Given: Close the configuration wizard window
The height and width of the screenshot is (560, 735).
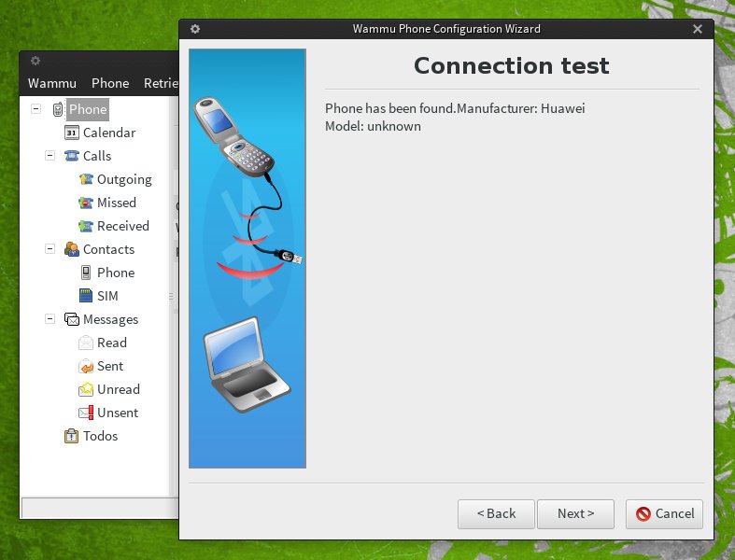Looking at the screenshot, I should (x=698, y=29).
